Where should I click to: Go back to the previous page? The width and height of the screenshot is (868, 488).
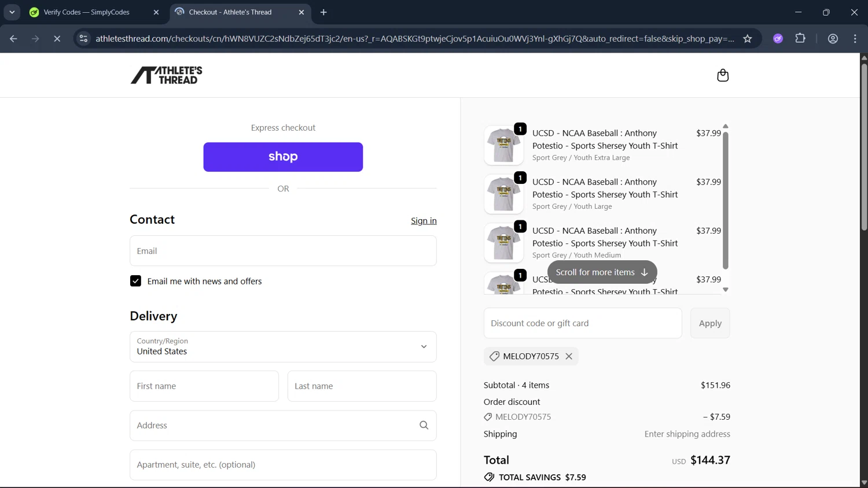(13, 39)
